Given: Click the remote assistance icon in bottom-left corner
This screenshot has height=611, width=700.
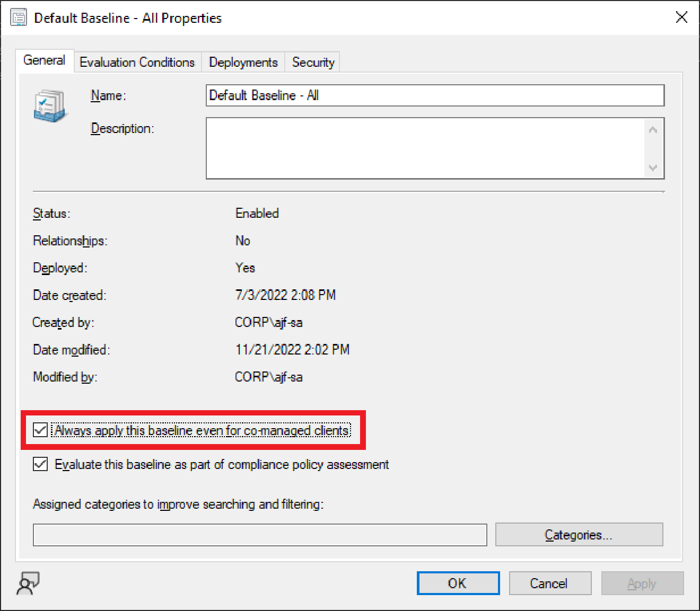Looking at the screenshot, I should click(26, 583).
